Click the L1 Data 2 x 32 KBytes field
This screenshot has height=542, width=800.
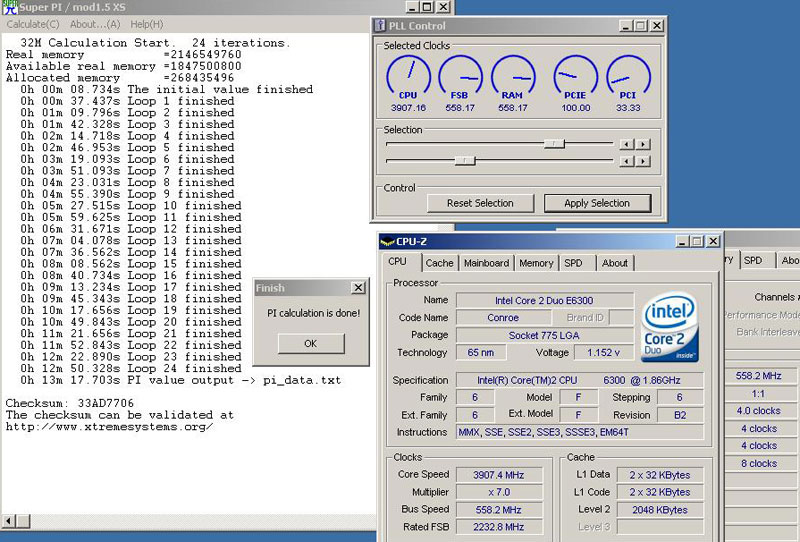(x=660, y=475)
